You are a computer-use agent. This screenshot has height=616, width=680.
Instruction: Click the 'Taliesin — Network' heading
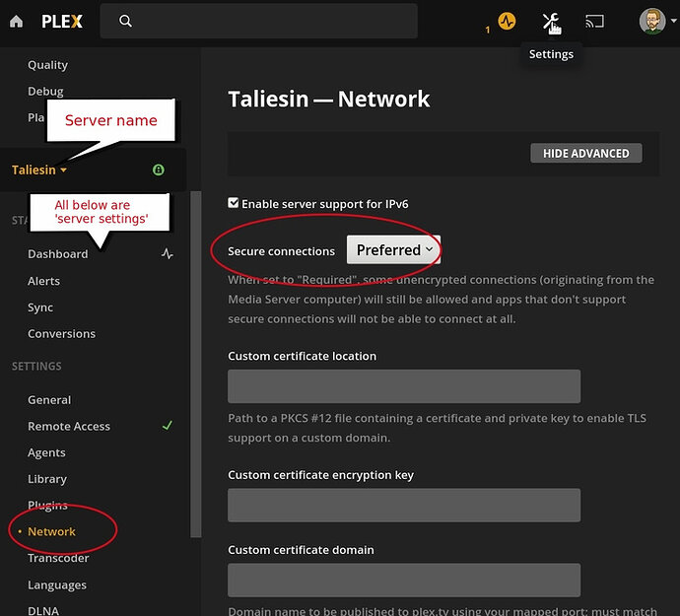click(329, 99)
